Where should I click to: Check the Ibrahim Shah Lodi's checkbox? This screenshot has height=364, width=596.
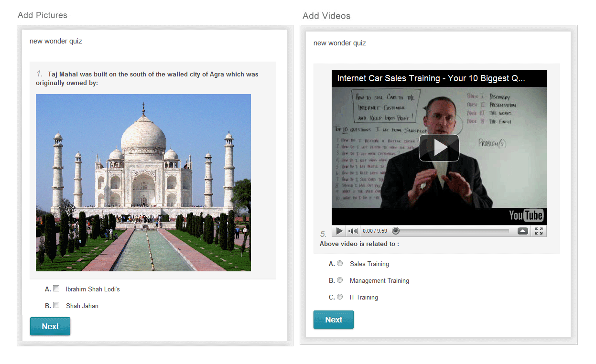[x=56, y=289]
